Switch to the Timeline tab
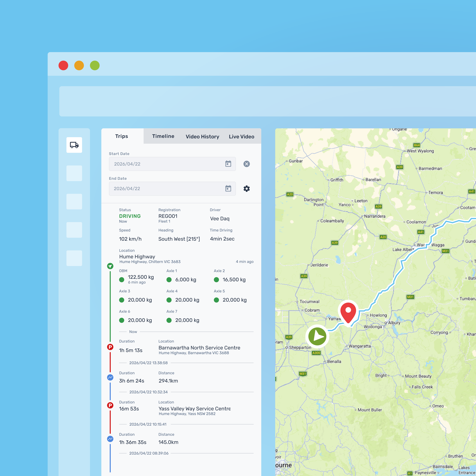476x476 pixels. 163,136
